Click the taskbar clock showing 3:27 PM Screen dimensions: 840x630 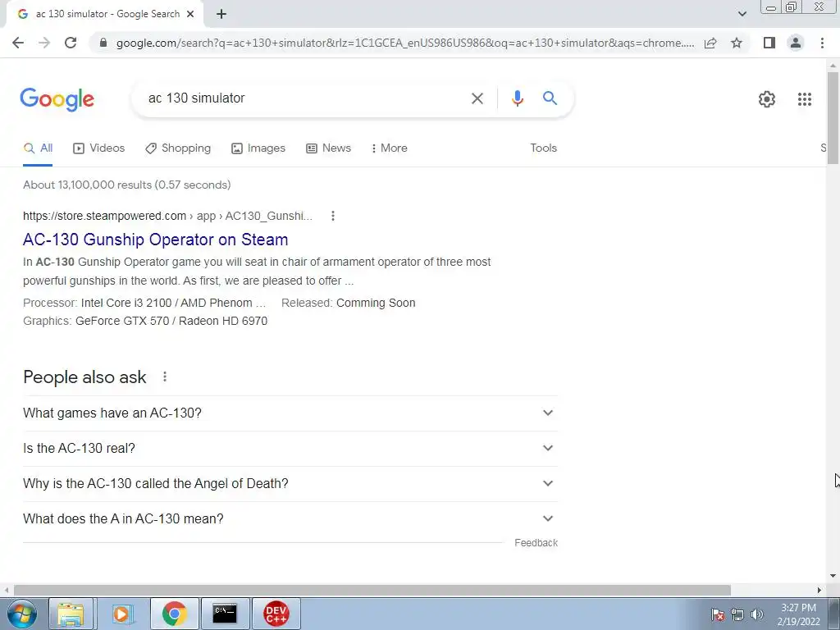pos(799,614)
